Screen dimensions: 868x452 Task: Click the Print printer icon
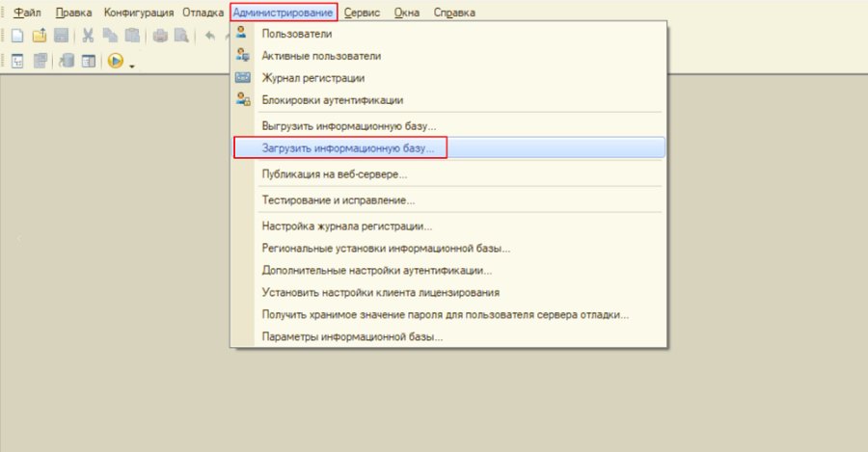[x=160, y=36]
